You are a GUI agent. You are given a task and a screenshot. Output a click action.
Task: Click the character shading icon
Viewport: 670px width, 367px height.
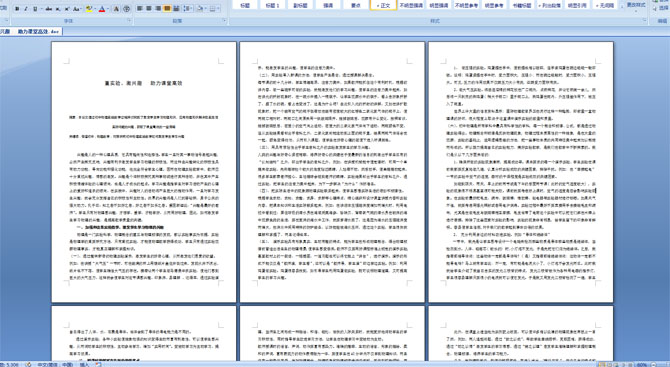click(116, 9)
